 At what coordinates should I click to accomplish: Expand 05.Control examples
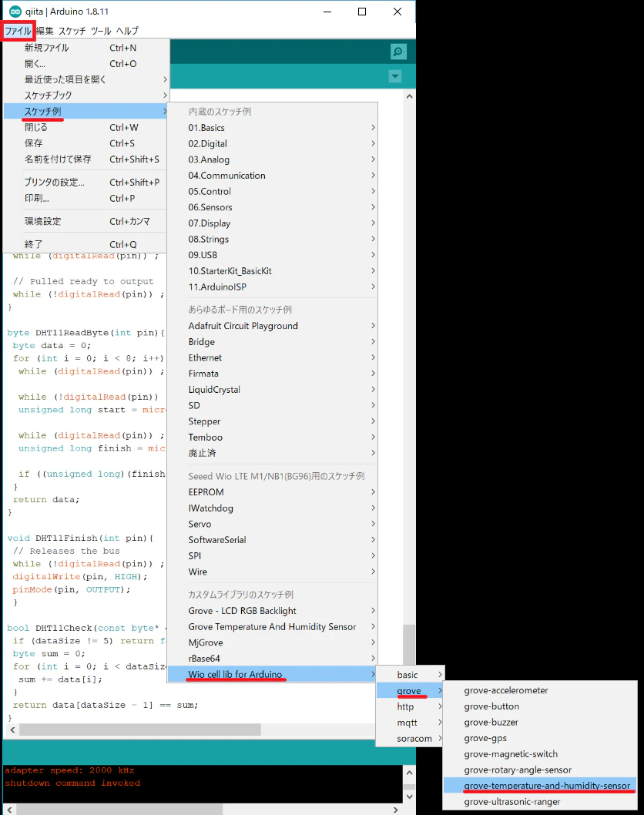[x=273, y=191]
